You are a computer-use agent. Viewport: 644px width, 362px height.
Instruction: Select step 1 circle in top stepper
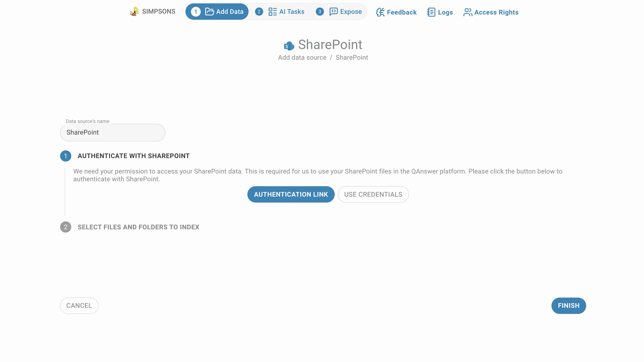coord(196,12)
